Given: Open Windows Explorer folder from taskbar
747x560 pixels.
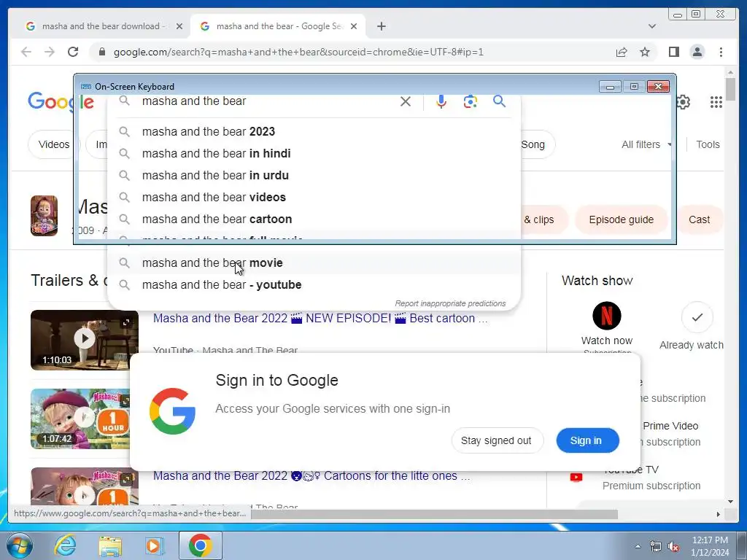Looking at the screenshot, I should tap(110, 546).
